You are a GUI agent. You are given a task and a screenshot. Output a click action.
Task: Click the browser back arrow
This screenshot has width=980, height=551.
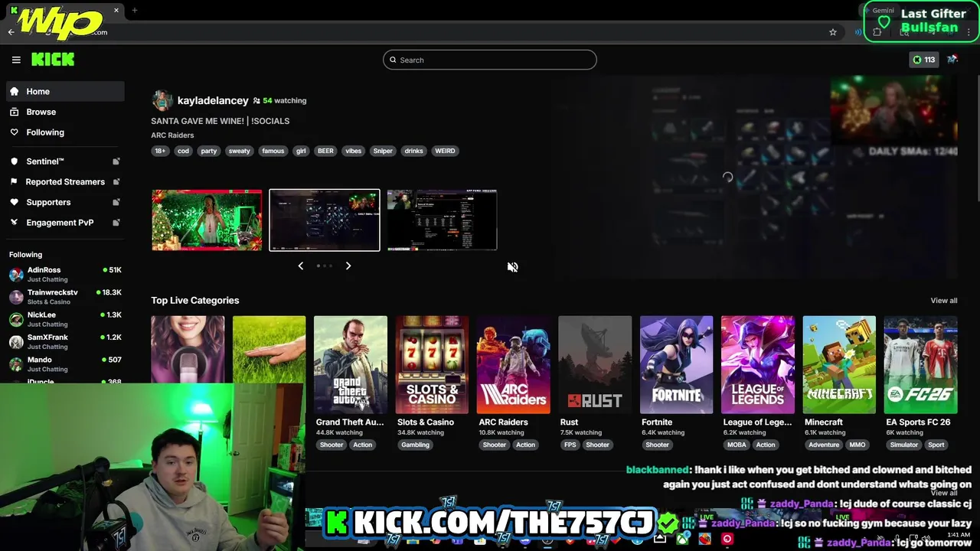pos(11,32)
